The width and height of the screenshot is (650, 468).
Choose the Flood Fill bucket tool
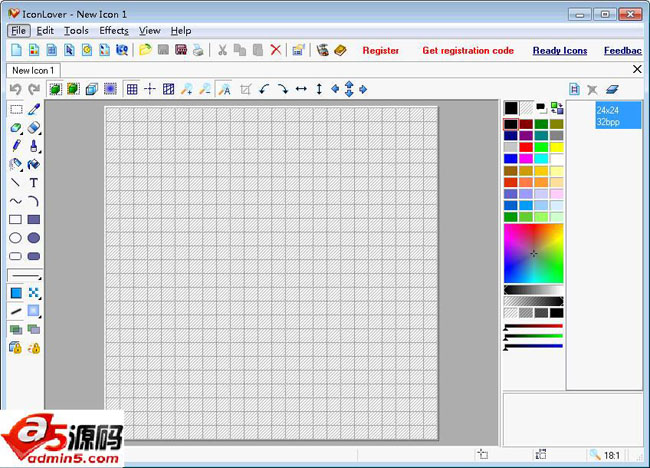(x=34, y=165)
